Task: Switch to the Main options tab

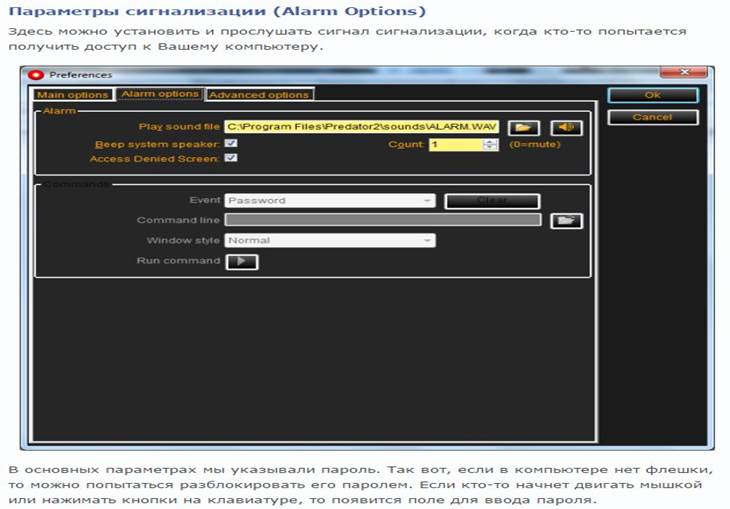Action: (72, 94)
